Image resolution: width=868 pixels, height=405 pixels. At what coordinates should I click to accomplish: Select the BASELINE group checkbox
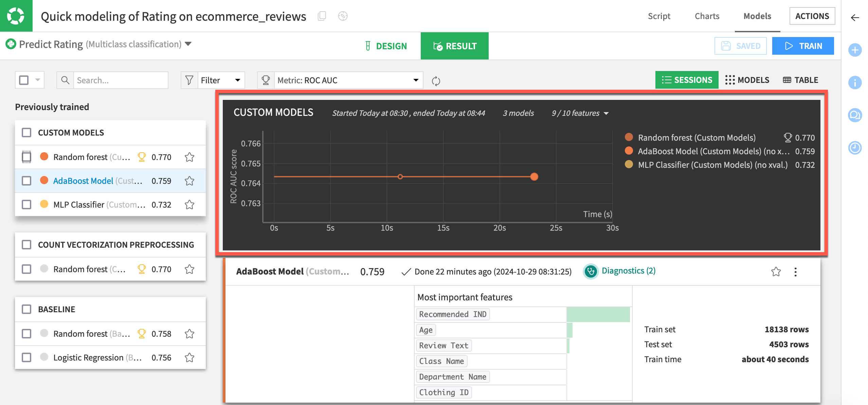26,309
